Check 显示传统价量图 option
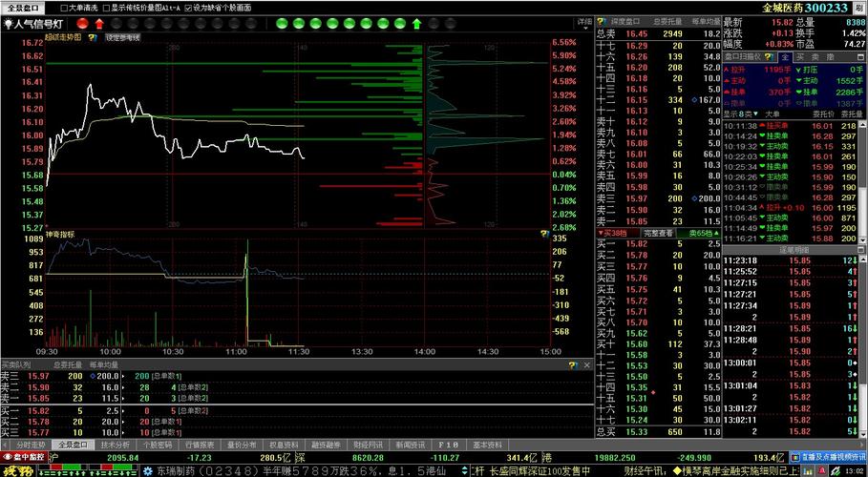 click(x=105, y=7)
